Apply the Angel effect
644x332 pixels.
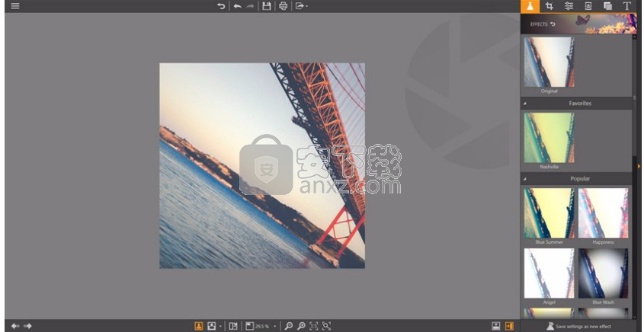(549, 273)
